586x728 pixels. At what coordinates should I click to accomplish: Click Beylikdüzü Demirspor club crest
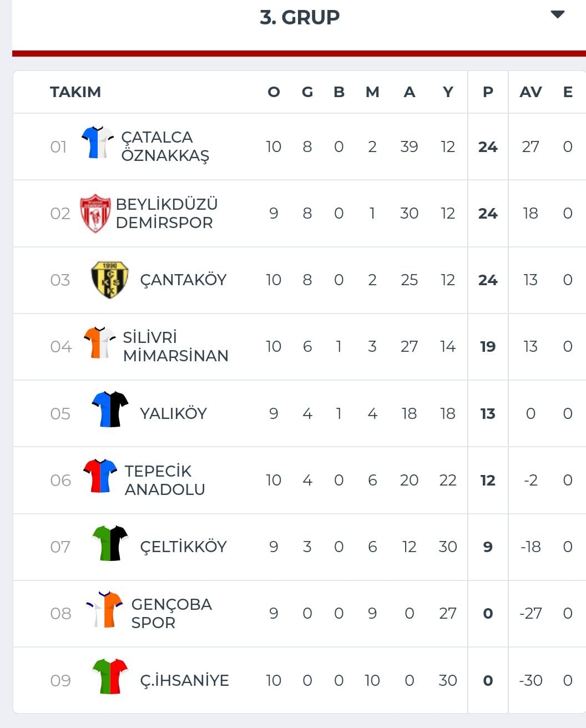pos(95,213)
